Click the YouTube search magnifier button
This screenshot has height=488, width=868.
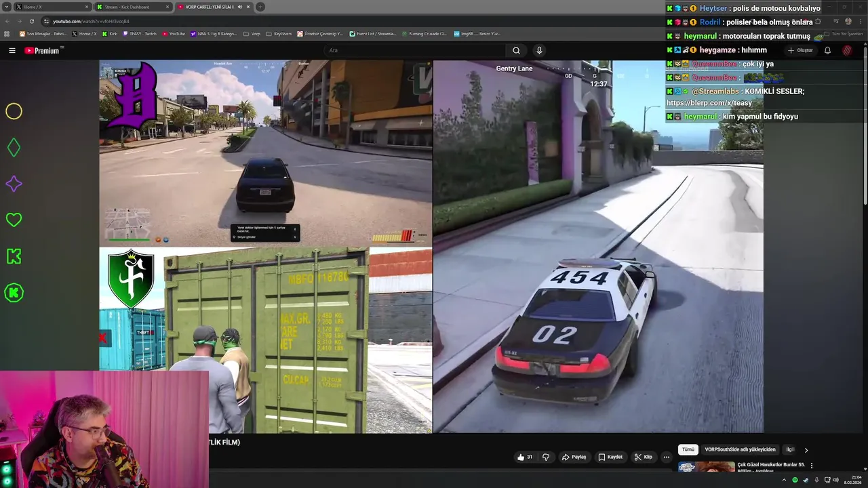516,50
